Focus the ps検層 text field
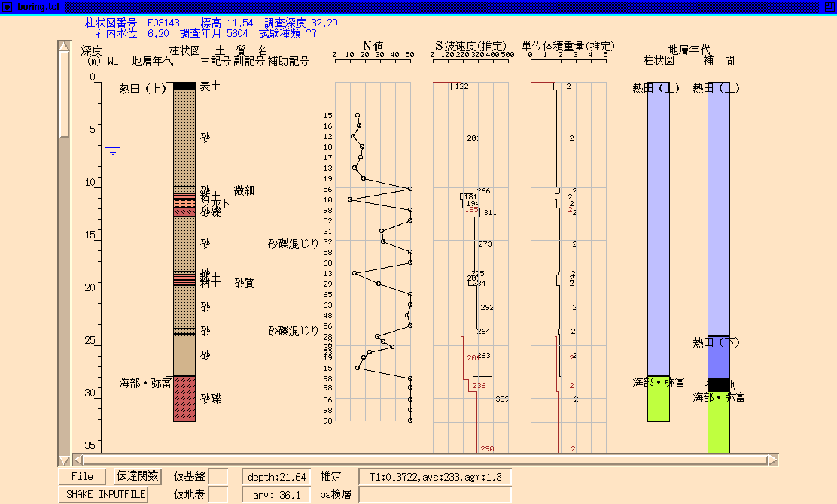 point(434,494)
